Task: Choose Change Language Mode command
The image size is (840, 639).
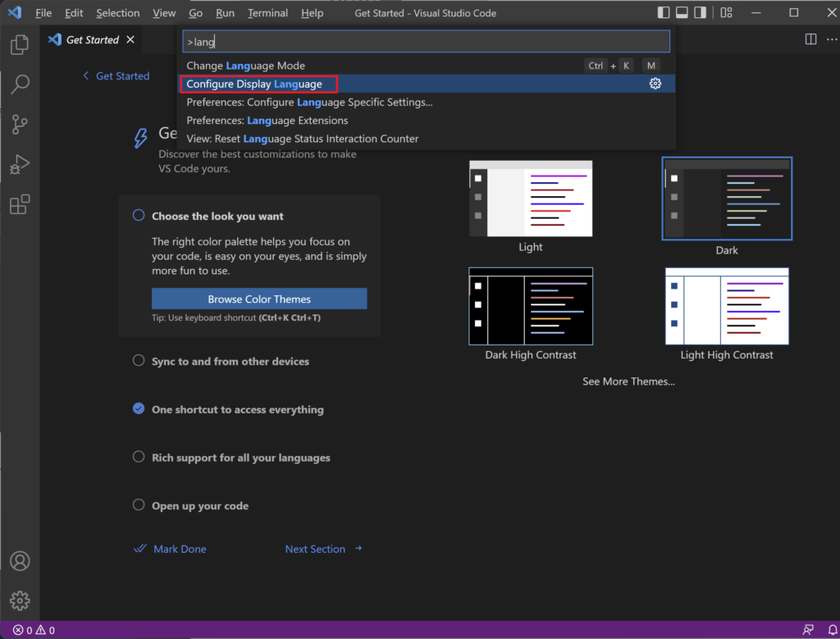Action: click(427, 66)
